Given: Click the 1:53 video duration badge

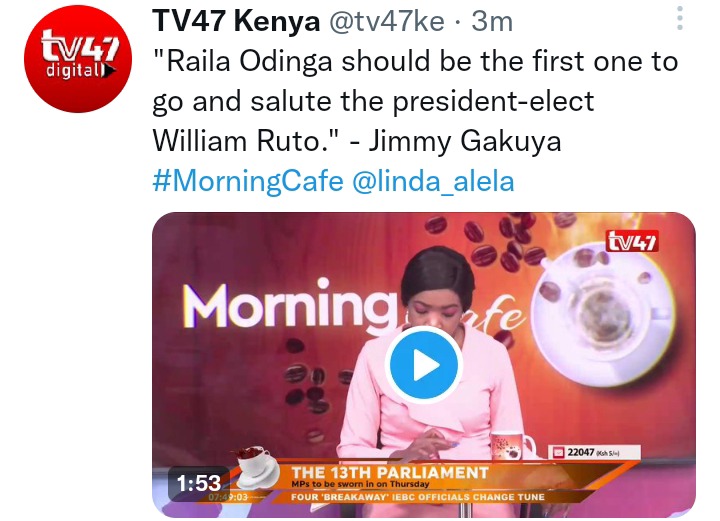Looking at the screenshot, I should pyautogui.click(x=198, y=483).
